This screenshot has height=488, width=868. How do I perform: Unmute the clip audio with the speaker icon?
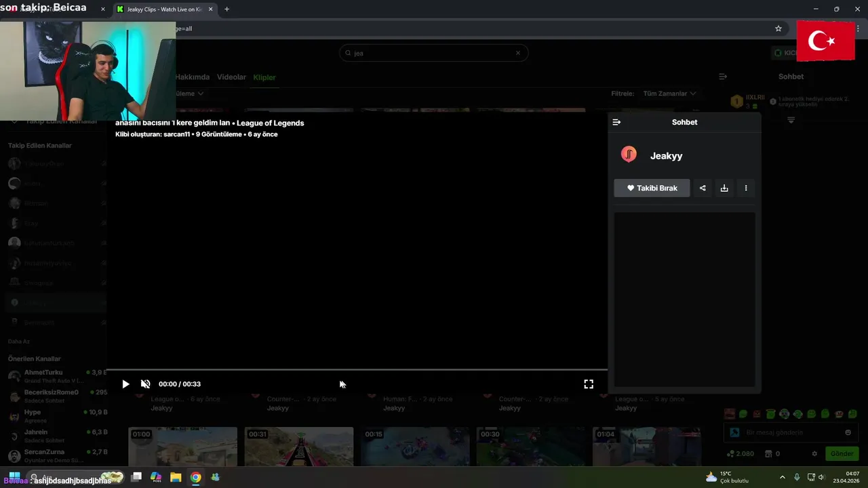(x=145, y=384)
